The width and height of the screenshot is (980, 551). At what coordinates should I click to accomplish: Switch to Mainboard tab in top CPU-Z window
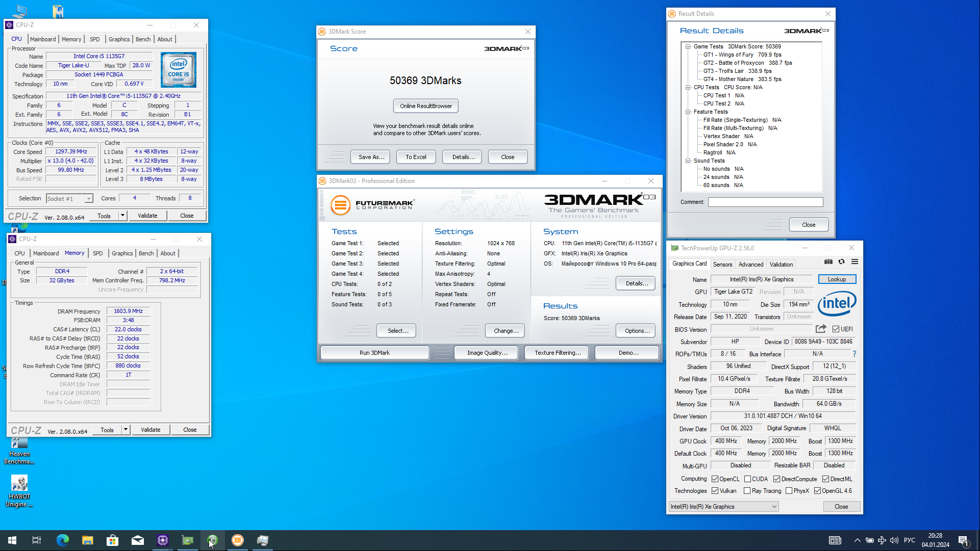pyautogui.click(x=43, y=39)
